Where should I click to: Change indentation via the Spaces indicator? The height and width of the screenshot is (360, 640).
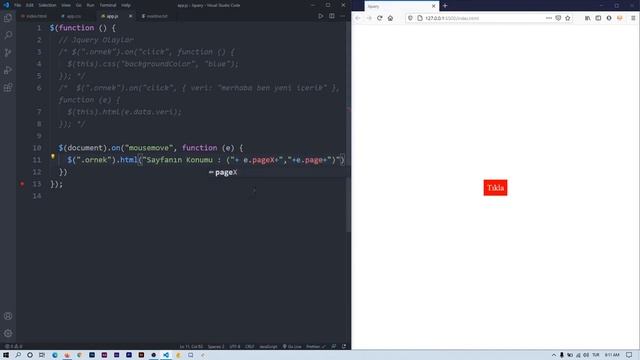[216, 347]
